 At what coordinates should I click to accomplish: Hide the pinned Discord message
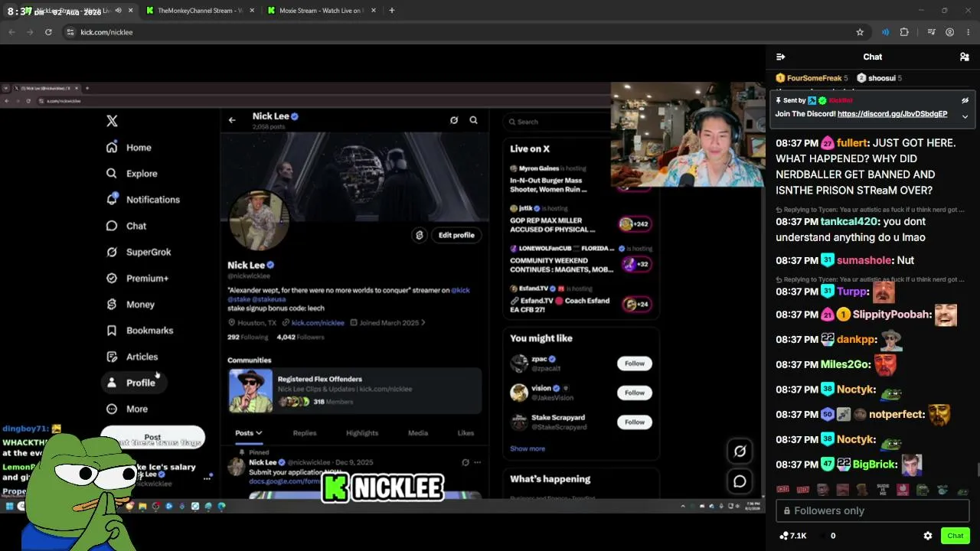click(x=965, y=100)
